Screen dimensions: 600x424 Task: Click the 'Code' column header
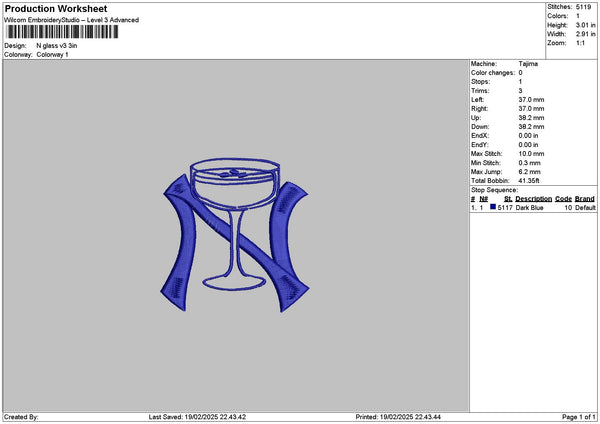pyautogui.click(x=563, y=199)
